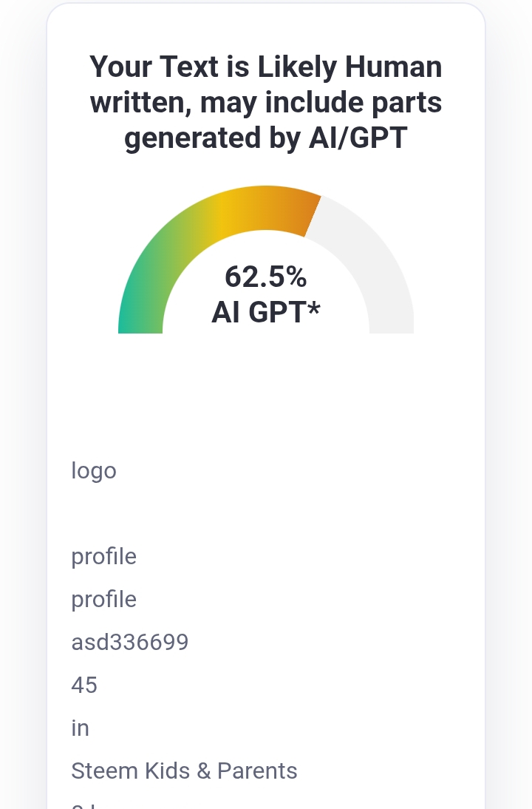Click the asterisk after "AI GPT"
The image size is (532, 809).
[314, 308]
